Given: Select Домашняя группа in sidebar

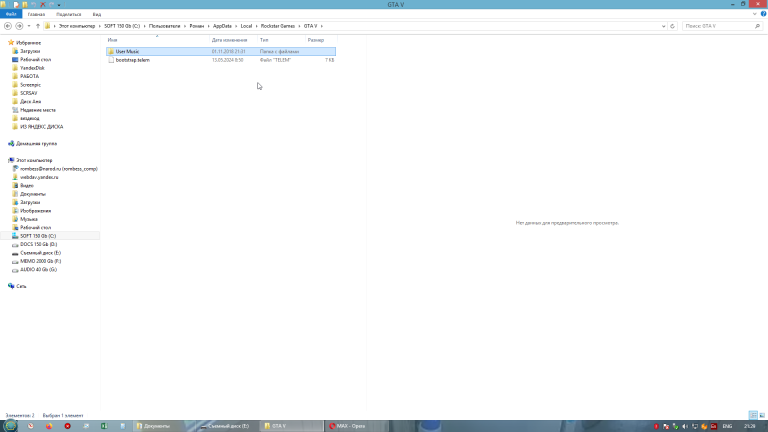Looking at the screenshot, I should pyautogui.click(x=36, y=144).
